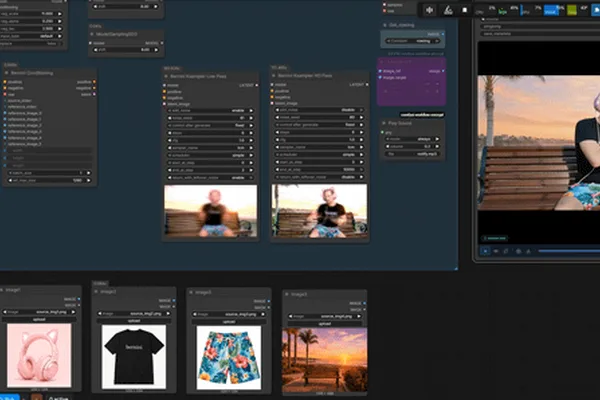This screenshot has height=400, width=600.
Task: Click the stop square icon in top toolbar
Action: point(465,10)
